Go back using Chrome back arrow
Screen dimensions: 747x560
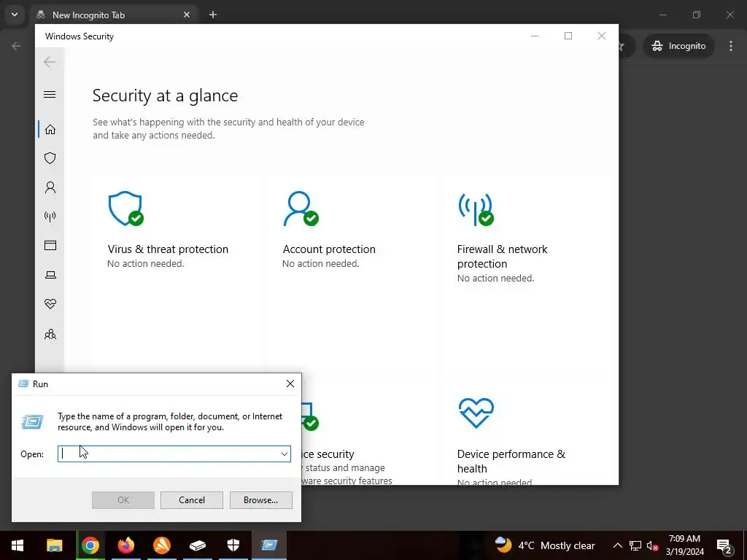[x=16, y=46]
